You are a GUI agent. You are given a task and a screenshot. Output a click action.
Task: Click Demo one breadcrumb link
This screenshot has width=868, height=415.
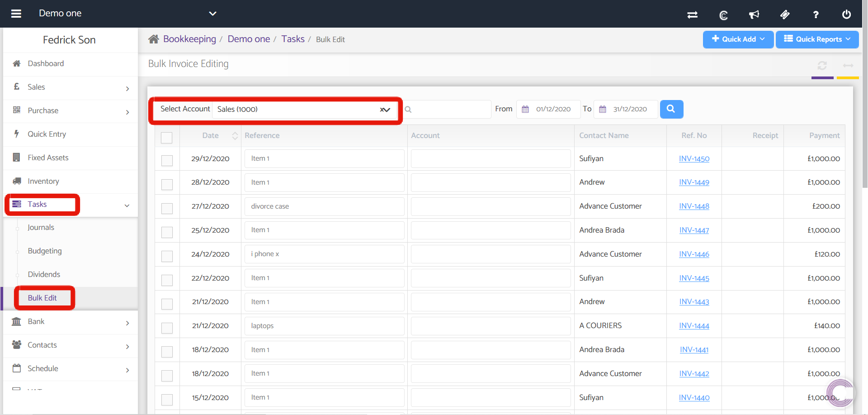(x=249, y=39)
